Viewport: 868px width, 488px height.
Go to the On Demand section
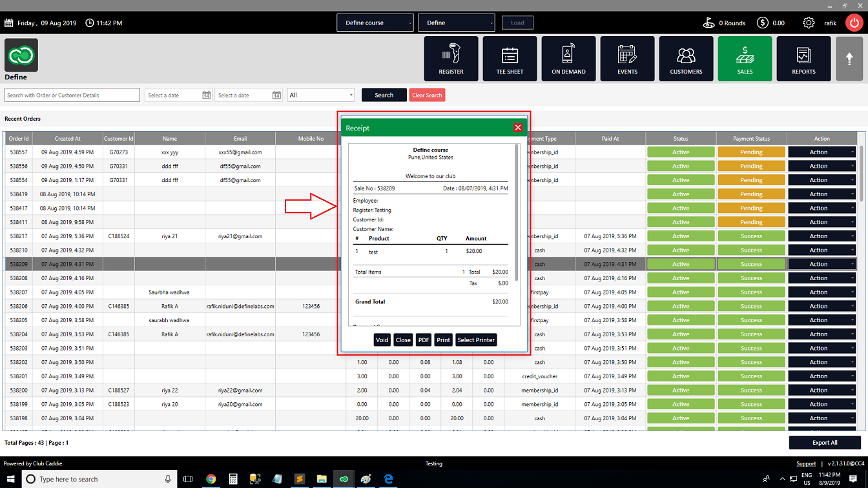[568, 59]
